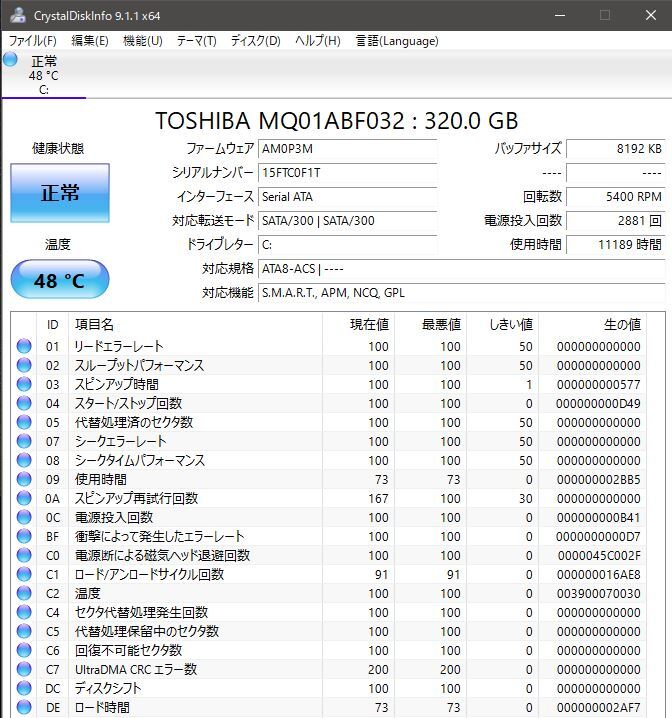Open the テーマ(T) menu

coord(196,41)
